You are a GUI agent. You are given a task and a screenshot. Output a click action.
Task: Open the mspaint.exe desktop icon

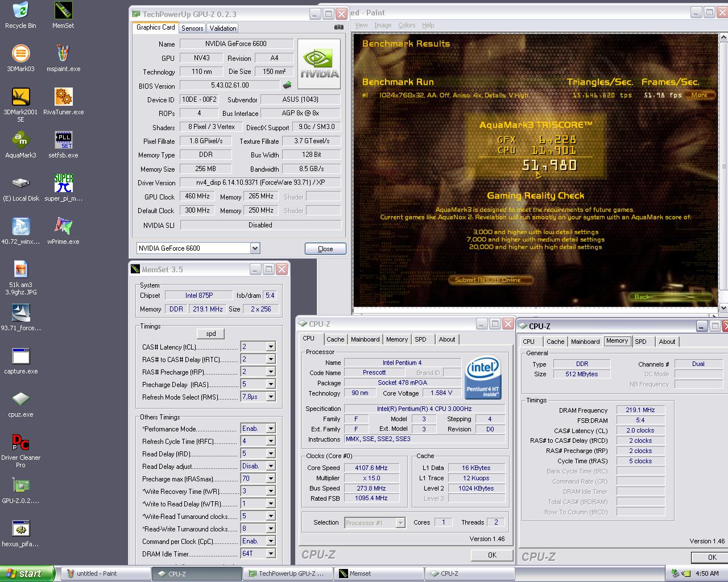coord(63,58)
